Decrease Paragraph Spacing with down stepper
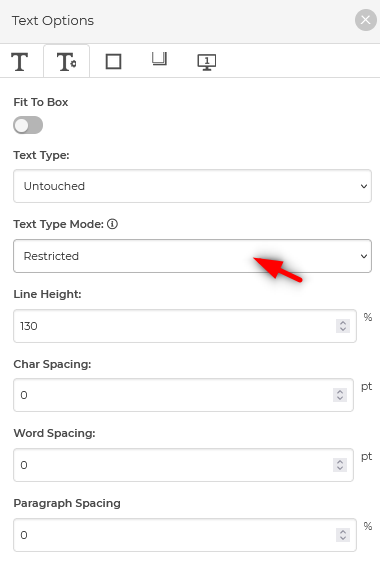Image resolution: width=380 pixels, height=564 pixels. coord(343,538)
